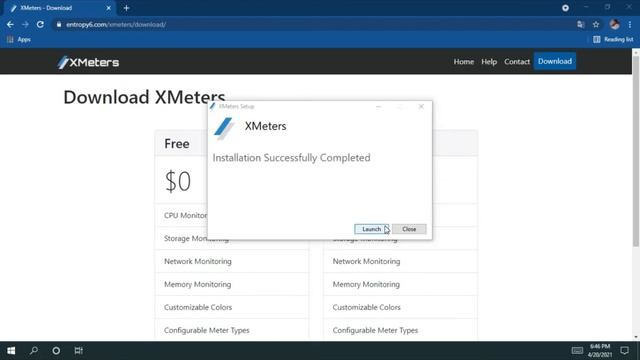
Task: Open the notification center icon
Action: click(624, 351)
